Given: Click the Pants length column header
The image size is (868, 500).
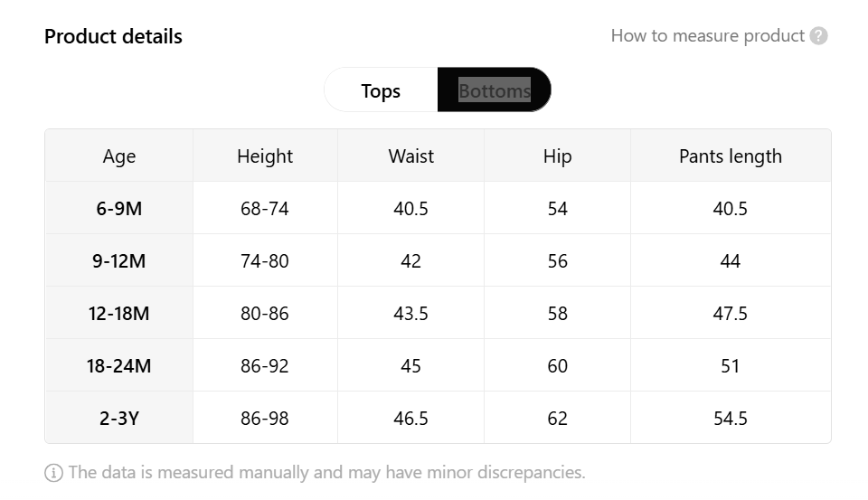Looking at the screenshot, I should coord(731,156).
